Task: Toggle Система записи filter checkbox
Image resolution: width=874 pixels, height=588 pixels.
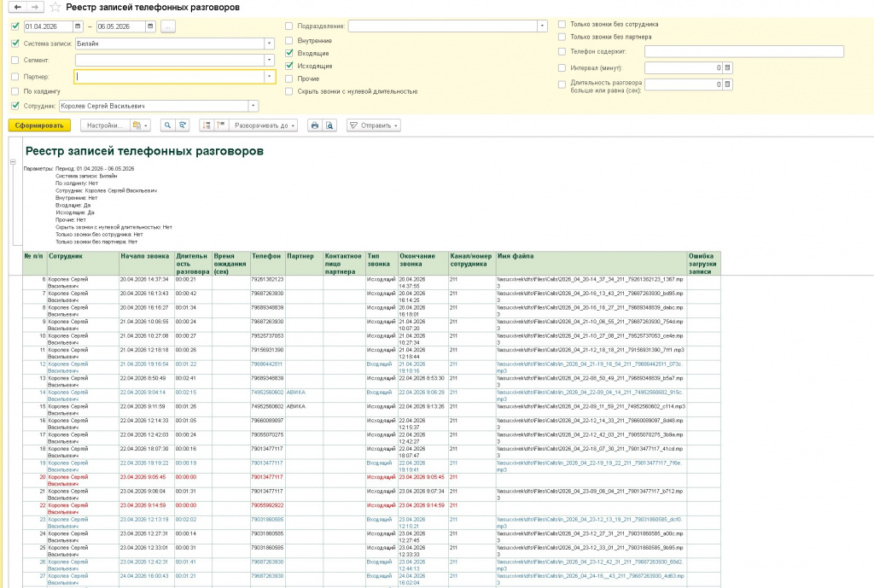Action: pos(15,44)
